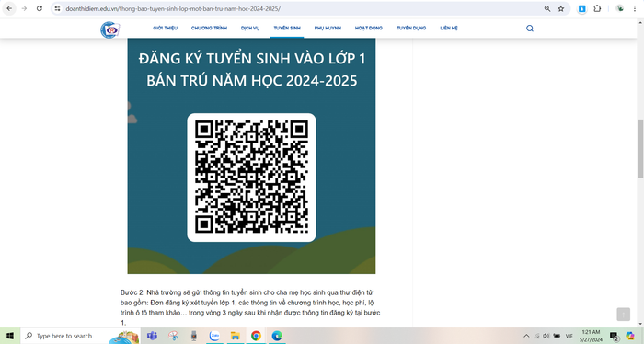The height and width of the screenshot is (344, 644).
Task: Open the Extensions puzzle icon
Action: point(597,8)
